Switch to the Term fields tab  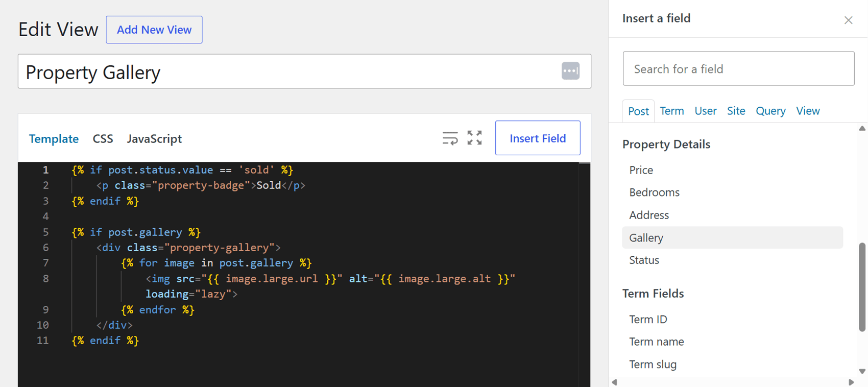(x=671, y=111)
